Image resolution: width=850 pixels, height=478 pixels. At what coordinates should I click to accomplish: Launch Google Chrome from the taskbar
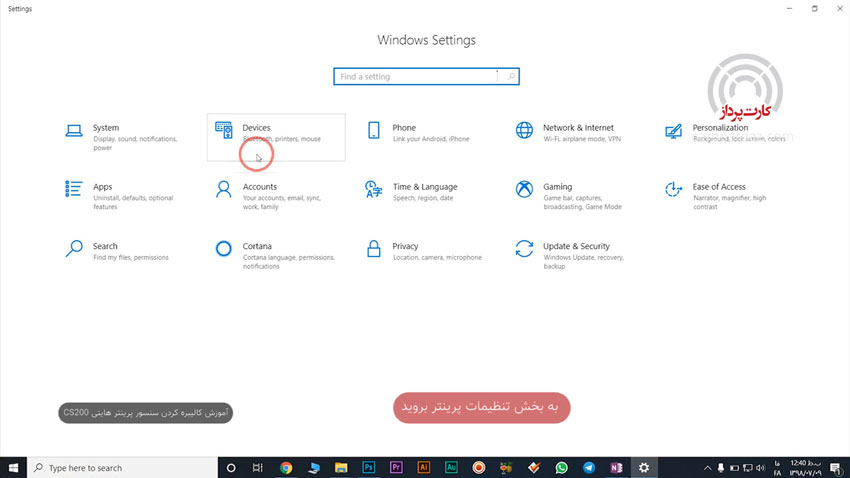click(286, 468)
